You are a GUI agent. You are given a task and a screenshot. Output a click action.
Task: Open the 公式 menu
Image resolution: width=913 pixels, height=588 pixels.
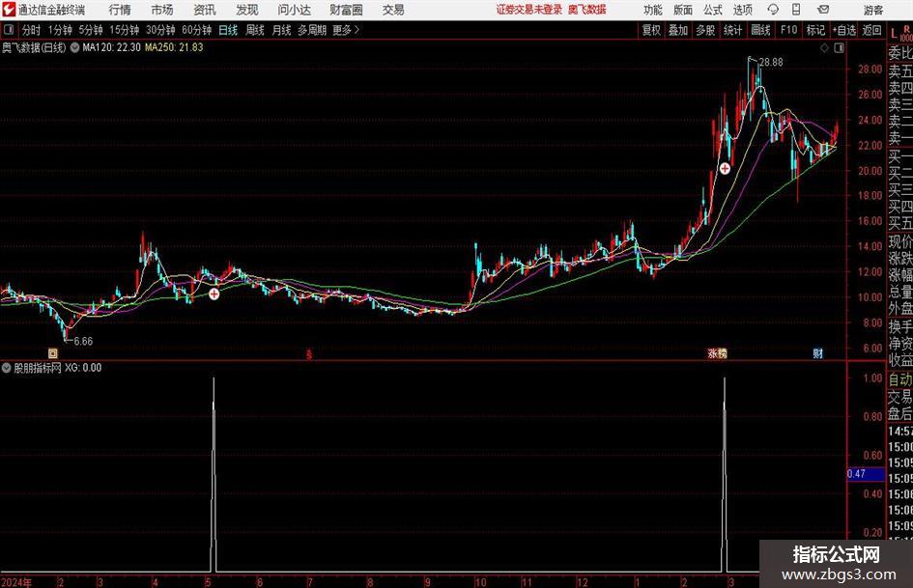tap(712, 10)
